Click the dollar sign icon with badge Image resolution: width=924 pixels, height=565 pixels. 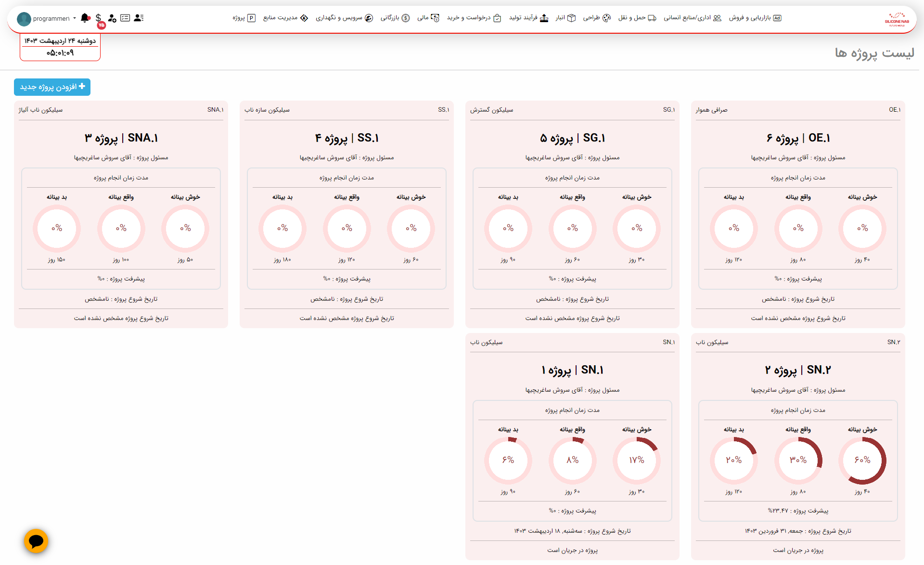[99, 18]
